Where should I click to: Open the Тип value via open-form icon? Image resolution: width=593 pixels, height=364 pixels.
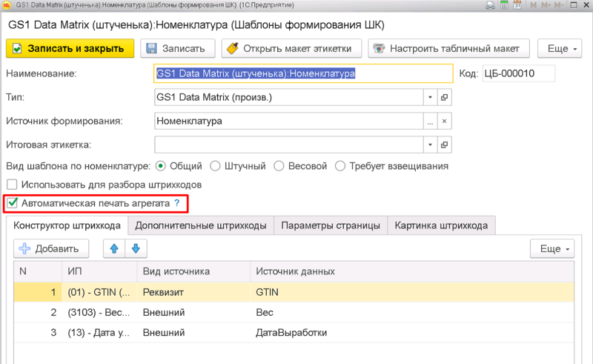click(444, 97)
